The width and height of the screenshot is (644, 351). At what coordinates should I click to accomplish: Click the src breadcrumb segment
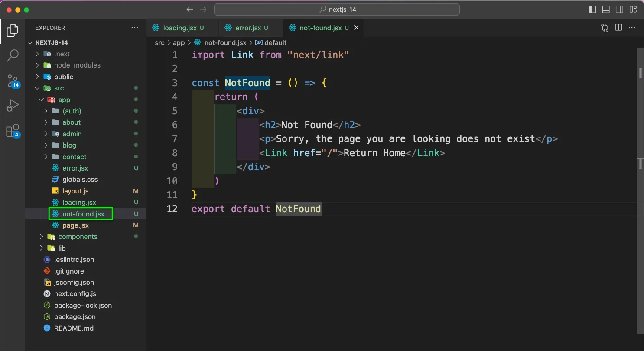pyautogui.click(x=159, y=42)
